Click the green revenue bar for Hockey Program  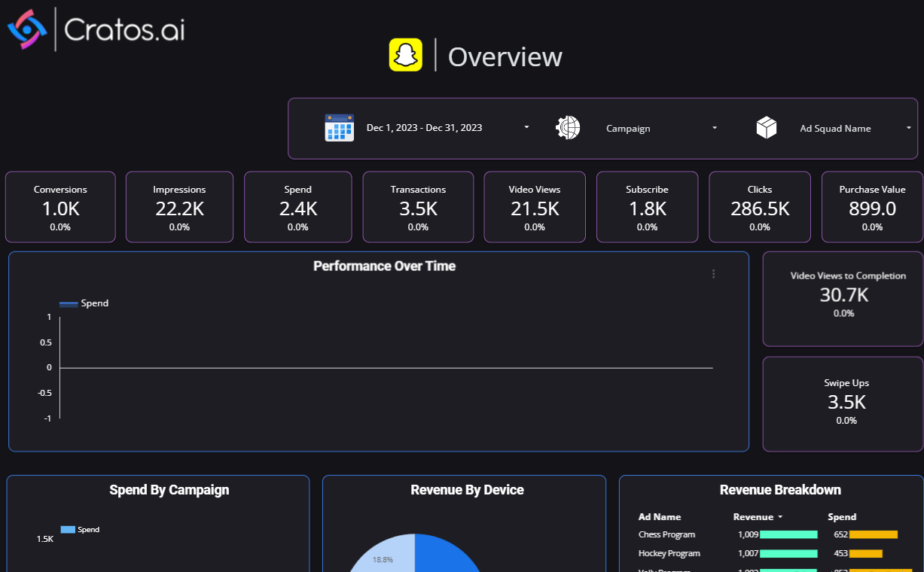[788, 553]
